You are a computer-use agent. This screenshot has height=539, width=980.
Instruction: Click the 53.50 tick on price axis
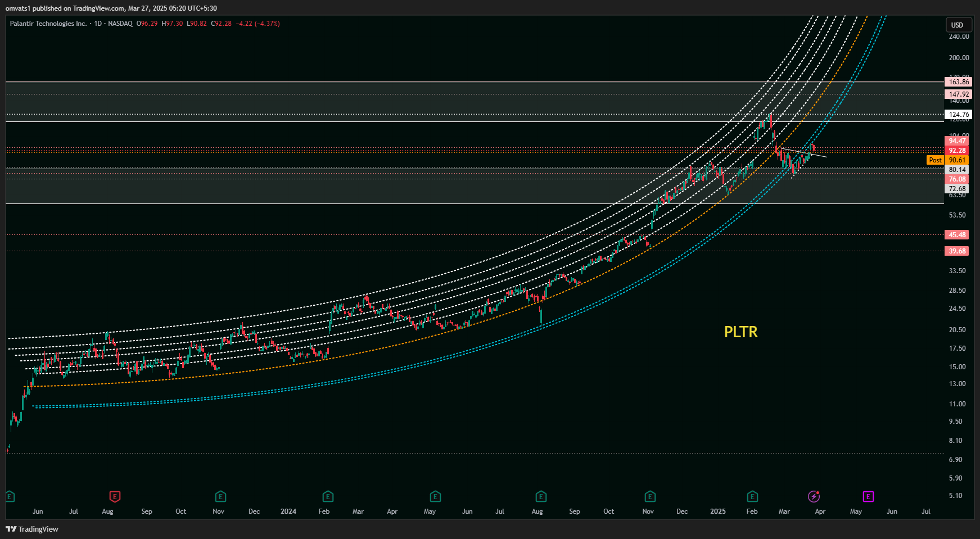tap(958, 215)
